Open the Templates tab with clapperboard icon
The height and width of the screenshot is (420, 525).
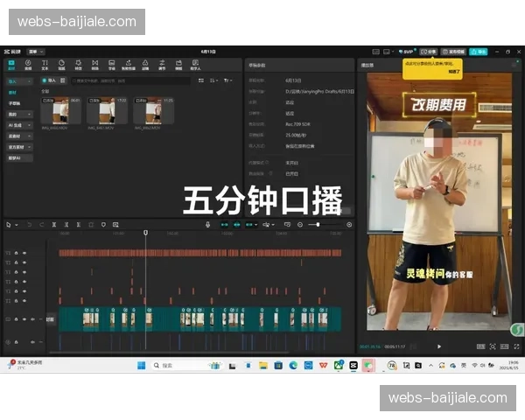[178, 65]
